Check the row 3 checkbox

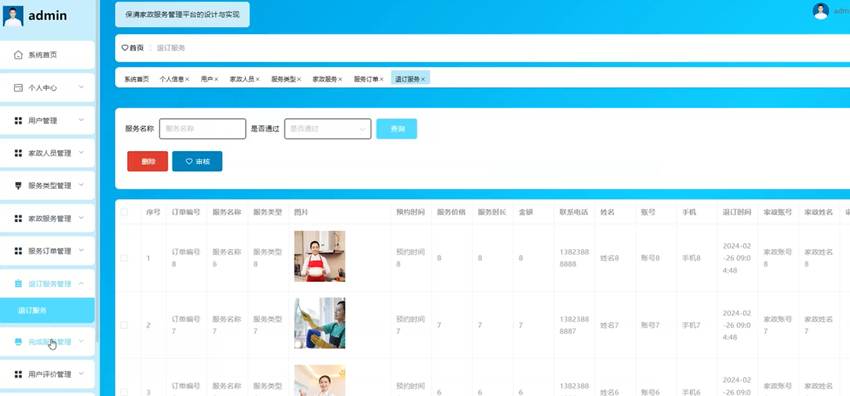click(124, 392)
